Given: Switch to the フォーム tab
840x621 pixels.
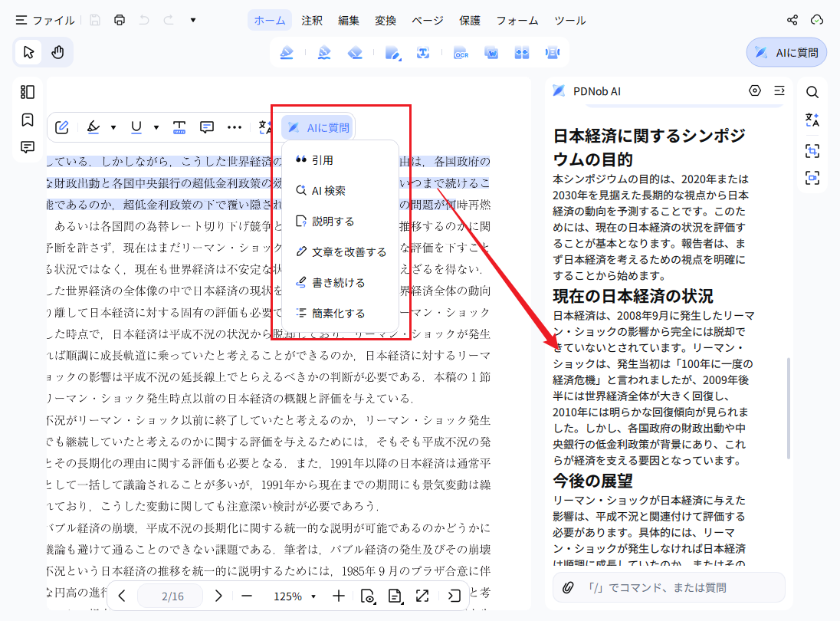Looking at the screenshot, I should 517,21.
